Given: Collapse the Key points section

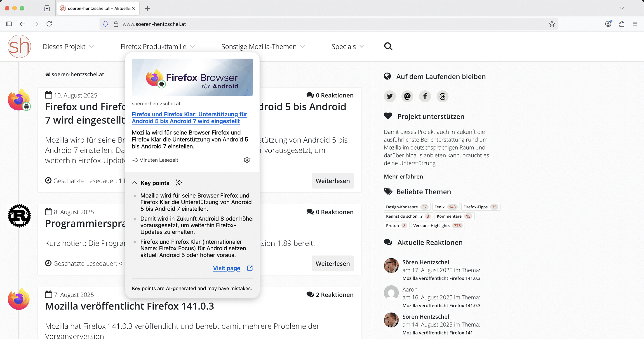Looking at the screenshot, I should pos(134,183).
